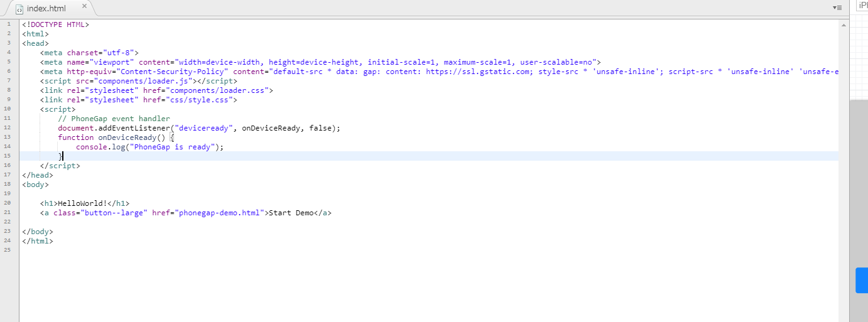The image size is (868, 322).
Task: Switch to the index.html tab
Action: coord(46,9)
